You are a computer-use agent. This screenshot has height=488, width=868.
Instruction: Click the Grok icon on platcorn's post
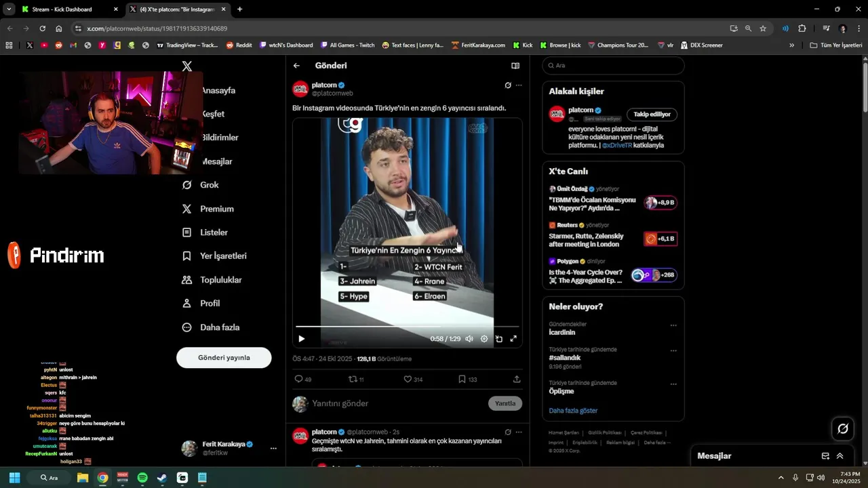tap(507, 85)
